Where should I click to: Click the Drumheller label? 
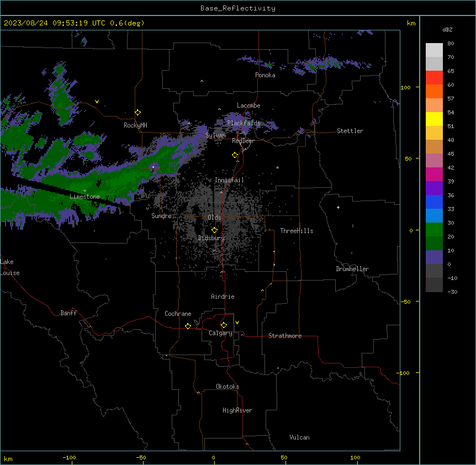[x=352, y=269]
